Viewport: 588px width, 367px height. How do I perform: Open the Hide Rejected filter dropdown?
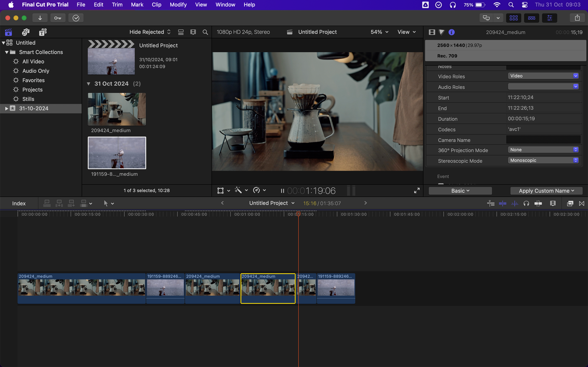[x=150, y=32]
